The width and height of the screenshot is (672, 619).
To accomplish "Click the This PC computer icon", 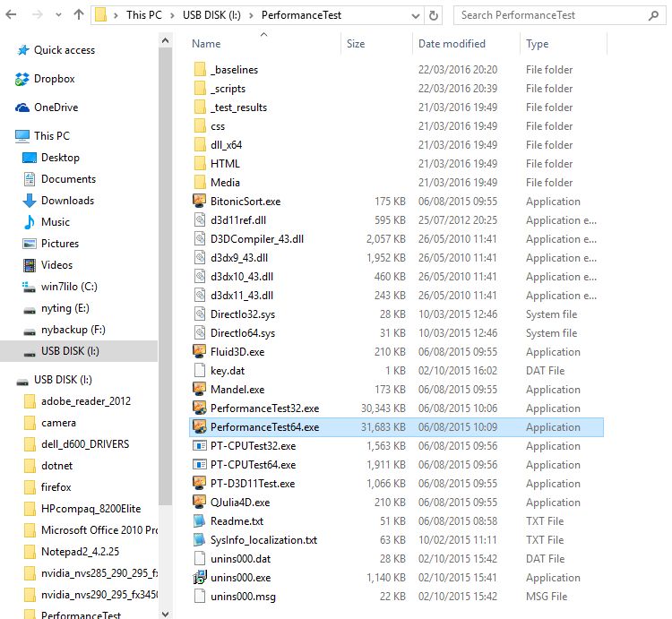I will [x=22, y=136].
